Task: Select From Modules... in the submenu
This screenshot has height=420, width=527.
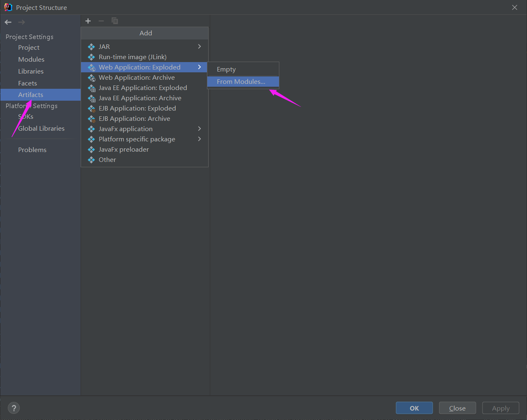Action: (243, 82)
